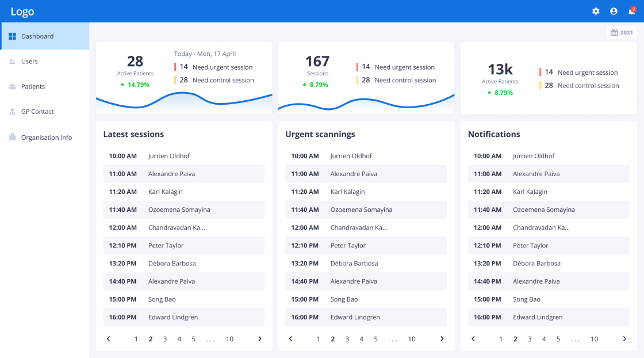Viewport: 644px width, 358px height.
Task: Open the Patients menu item
Action: 33,86
